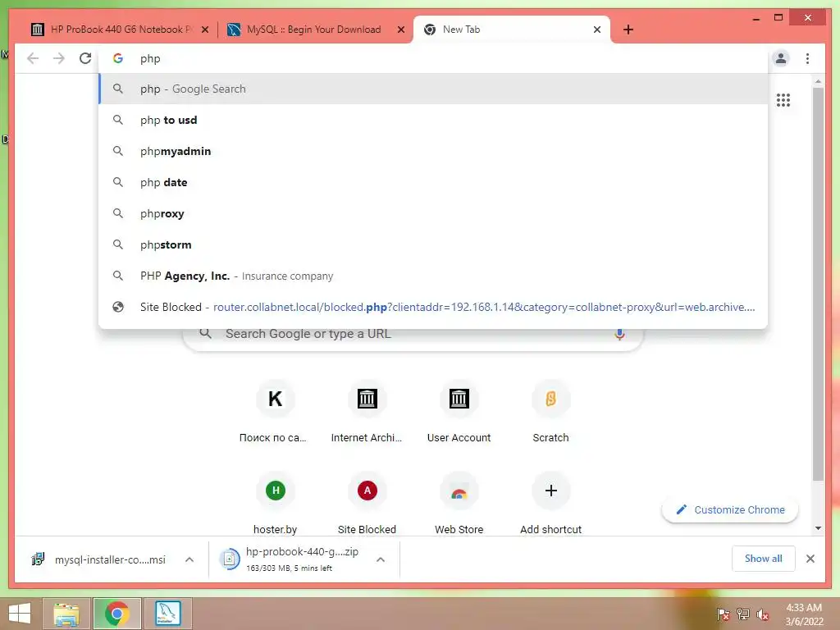Dismiss the downloads bar with X
This screenshot has width=840, height=630.
tap(810, 559)
